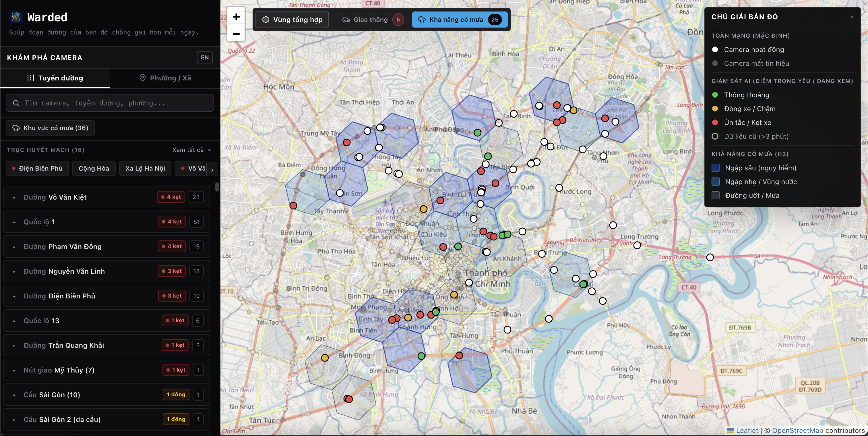Viewport: 868px width, 436px height.
Task: Click Ngập nhẹ / Vũng nước color swatch
Action: [x=715, y=182]
